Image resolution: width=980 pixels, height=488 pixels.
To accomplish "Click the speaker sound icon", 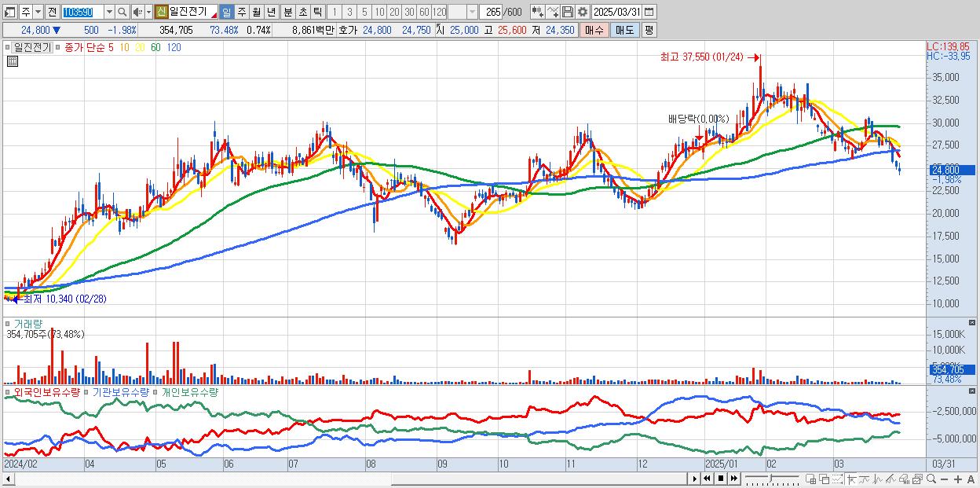I will [137, 12].
